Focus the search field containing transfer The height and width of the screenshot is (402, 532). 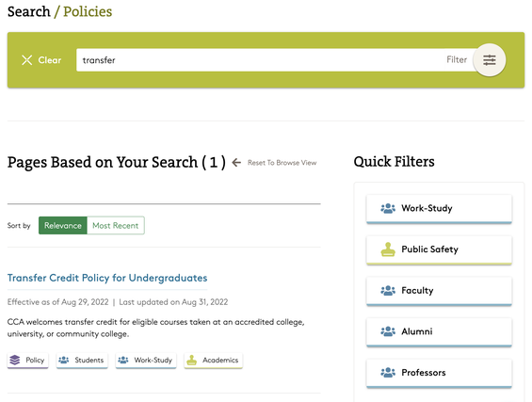[260, 60]
